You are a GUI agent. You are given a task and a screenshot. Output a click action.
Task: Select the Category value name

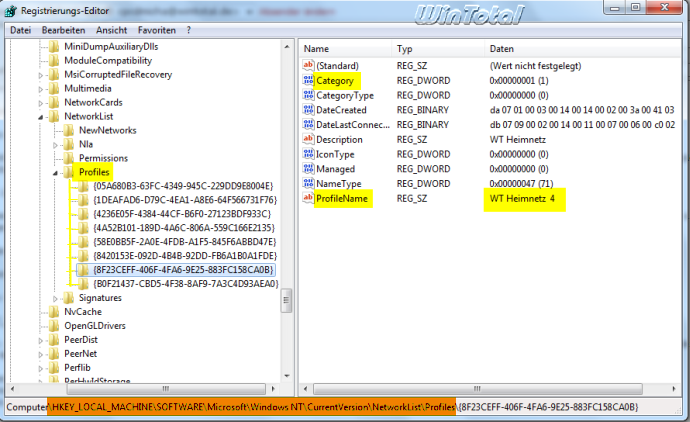pyautogui.click(x=335, y=81)
